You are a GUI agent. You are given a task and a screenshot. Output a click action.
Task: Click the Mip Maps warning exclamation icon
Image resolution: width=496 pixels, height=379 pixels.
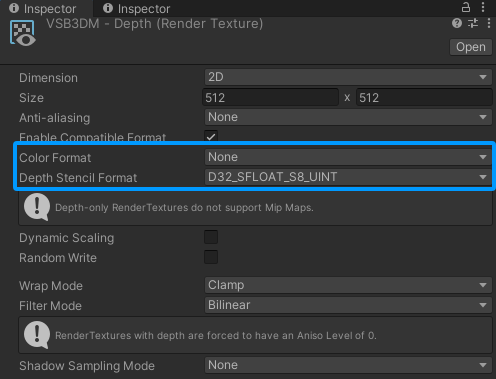(37, 207)
